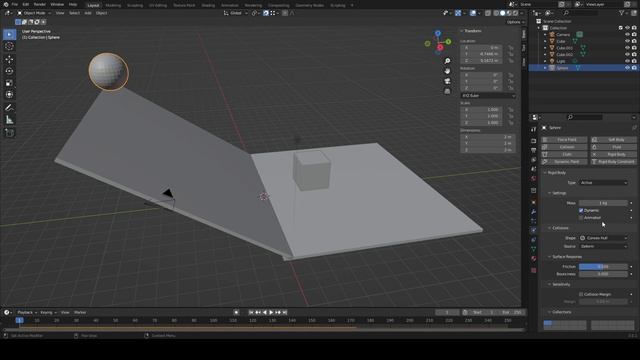Click the Fluid physics button
Image resolution: width=640 pixels, height=360 pixels.
[x=613, y=147]
